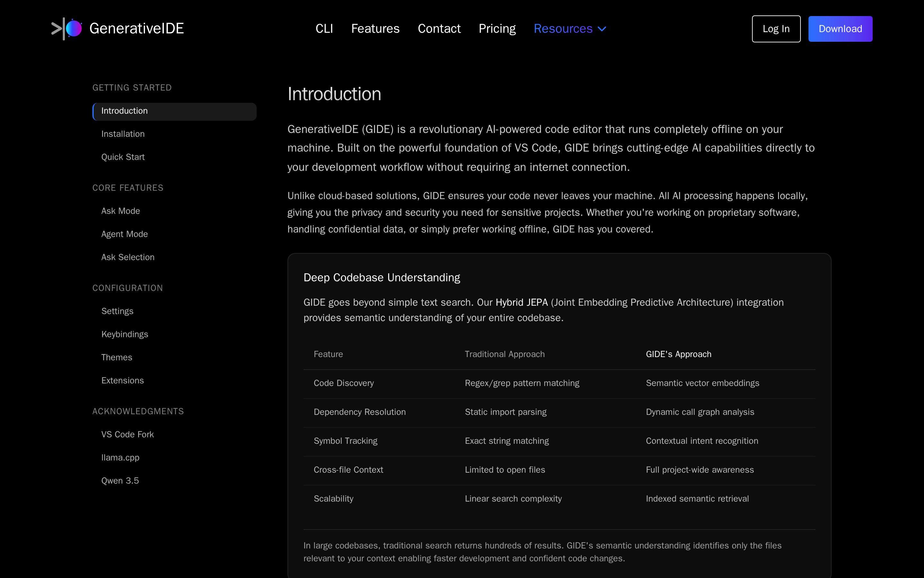Click the Introduction page title

pyautogui.click(x=335, y=94)
